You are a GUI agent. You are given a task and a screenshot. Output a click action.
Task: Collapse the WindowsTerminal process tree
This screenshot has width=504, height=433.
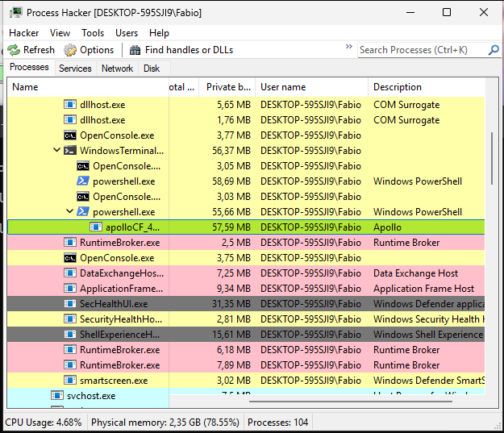tap(57, 150)
